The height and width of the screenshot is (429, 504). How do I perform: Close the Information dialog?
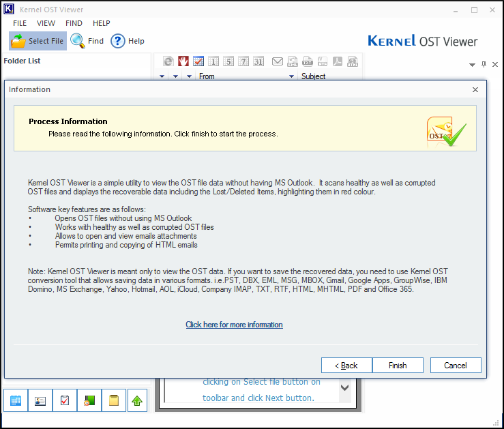[475, 89]
